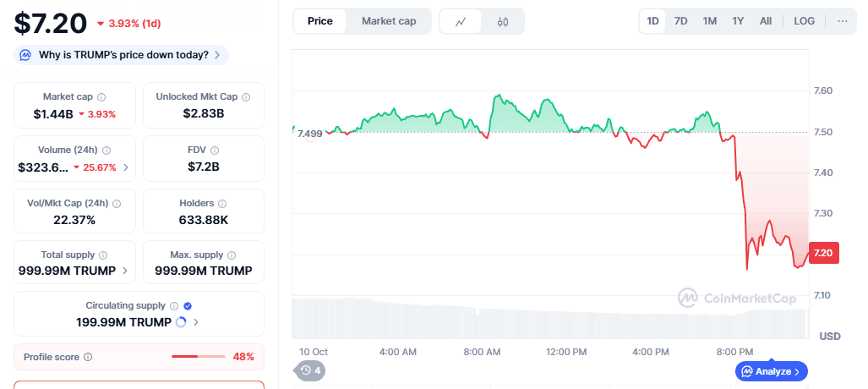This screenshot has width=868, height=389.
Task: Expand Volume (24h) details chevron
Action: point(126,167)
